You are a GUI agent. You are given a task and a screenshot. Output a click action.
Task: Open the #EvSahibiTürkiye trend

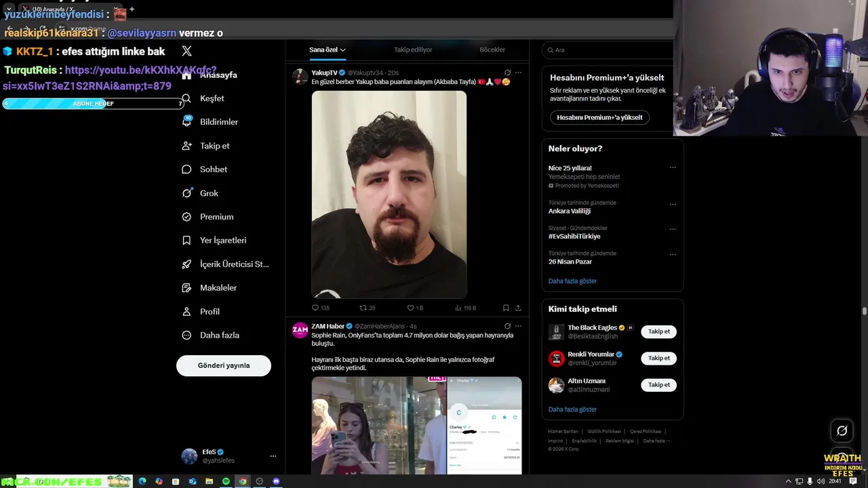point(574,237)
